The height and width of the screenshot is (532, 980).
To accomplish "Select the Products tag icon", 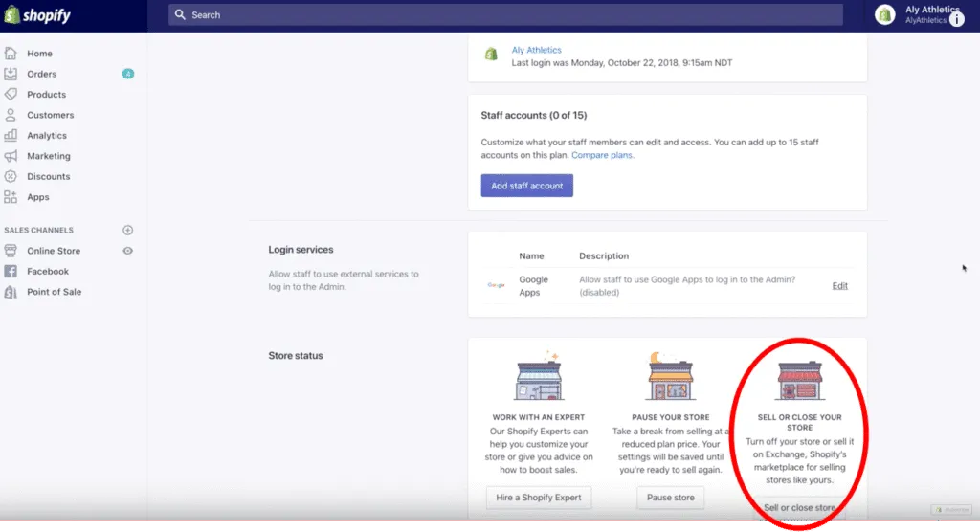I will click(11, 94).
